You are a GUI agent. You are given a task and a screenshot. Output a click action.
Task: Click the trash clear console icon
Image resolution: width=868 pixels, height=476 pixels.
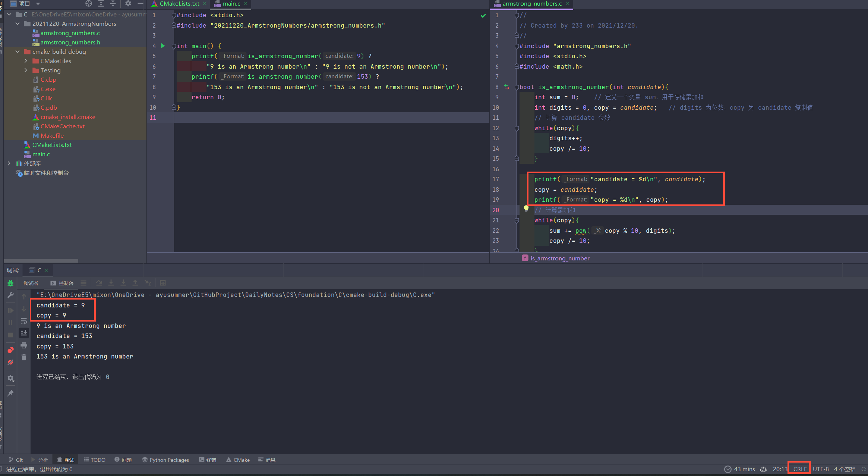[x=24, y=357]
